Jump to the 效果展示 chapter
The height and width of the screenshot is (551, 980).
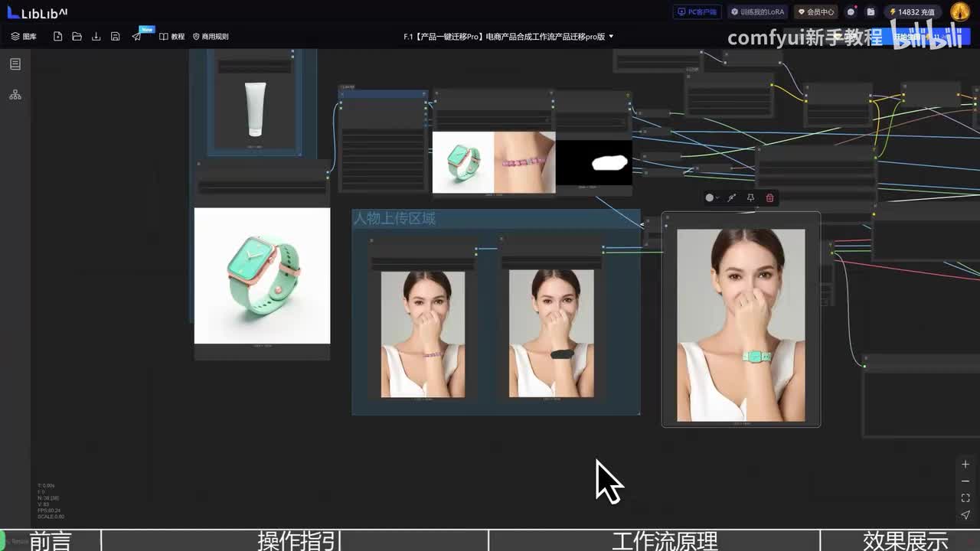(906, 540)
